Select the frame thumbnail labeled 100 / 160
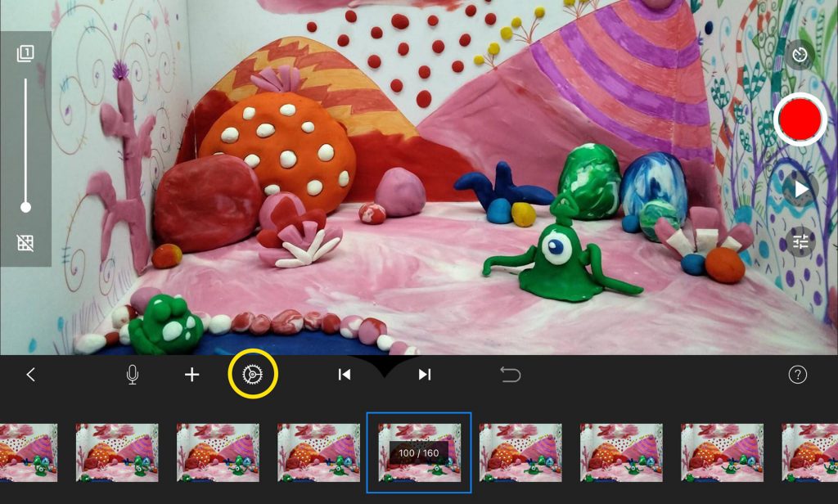The height and width of the screenshot is (504, 838). pyautogui.click(x=419, y=452)
